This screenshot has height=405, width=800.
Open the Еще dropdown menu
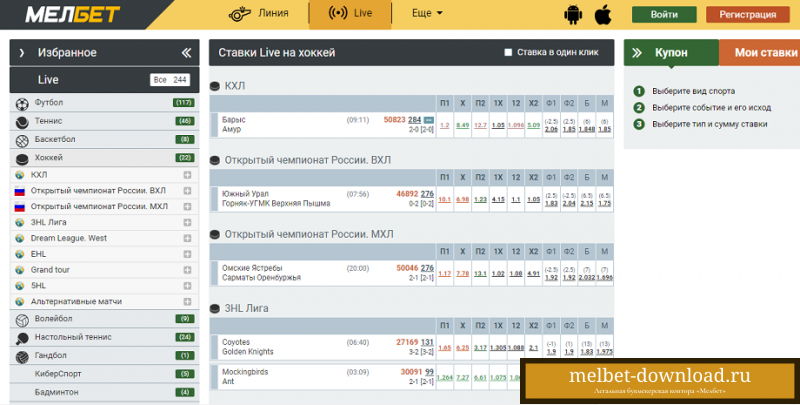click(x=427, y=13)
